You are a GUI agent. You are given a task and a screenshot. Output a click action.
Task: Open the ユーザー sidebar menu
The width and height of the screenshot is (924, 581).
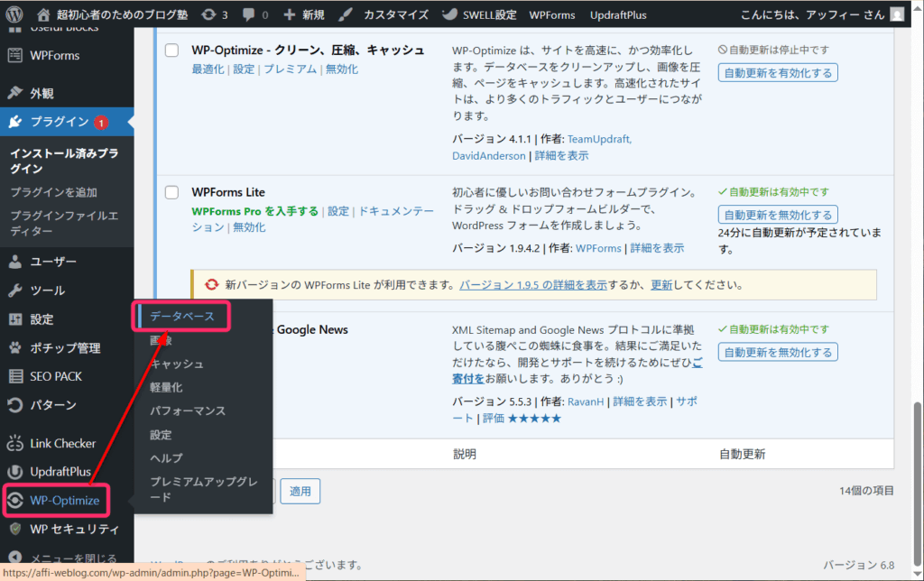tap(53, 262)
